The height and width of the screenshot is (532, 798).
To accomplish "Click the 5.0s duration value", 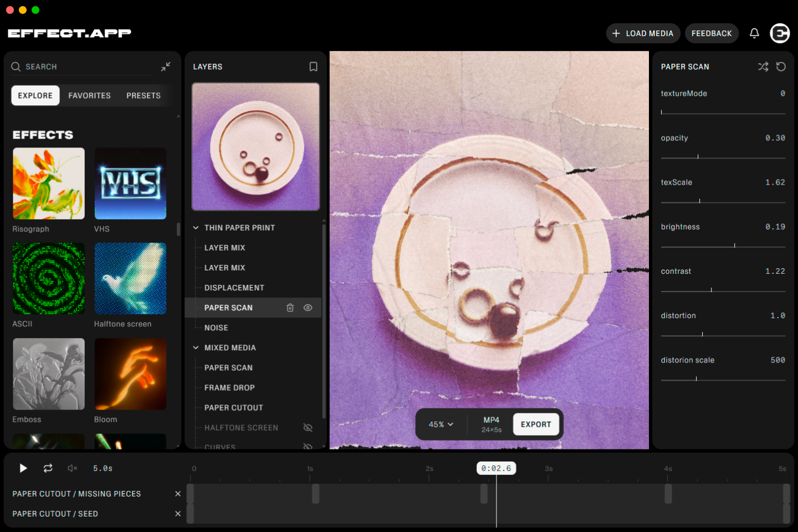I will coord(103,468).
